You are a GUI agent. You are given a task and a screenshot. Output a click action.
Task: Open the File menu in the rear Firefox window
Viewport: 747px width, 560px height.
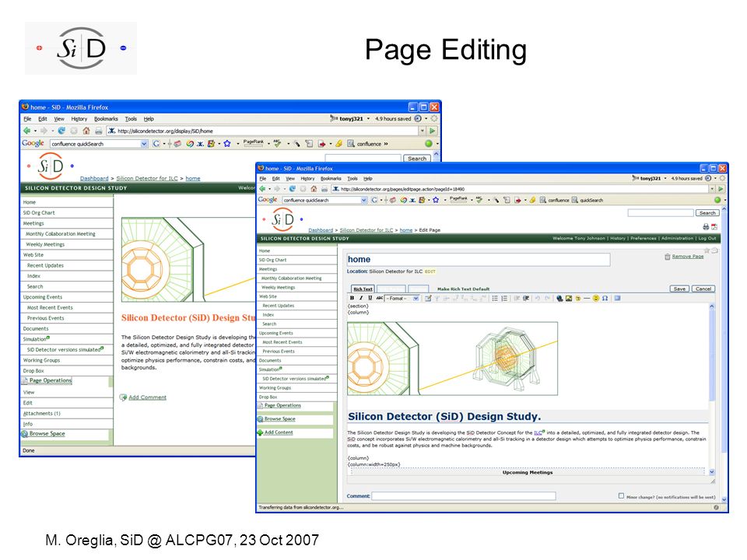[x=27, y=118]
